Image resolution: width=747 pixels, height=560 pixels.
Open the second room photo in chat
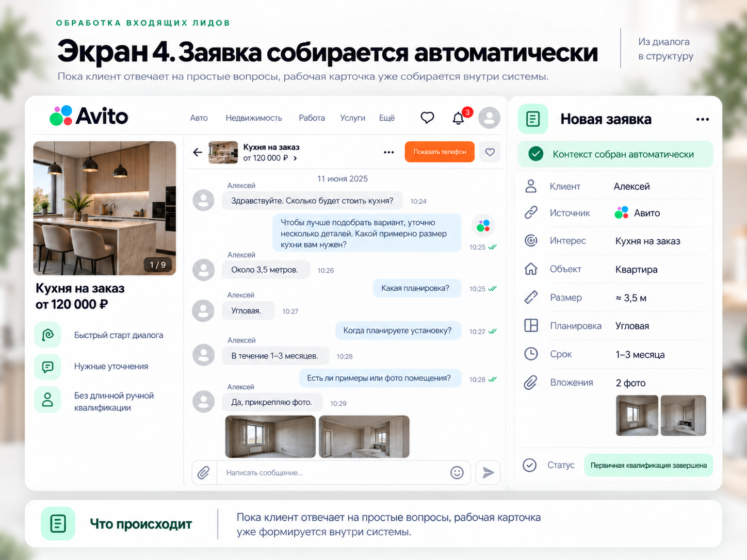pos(364,437)
